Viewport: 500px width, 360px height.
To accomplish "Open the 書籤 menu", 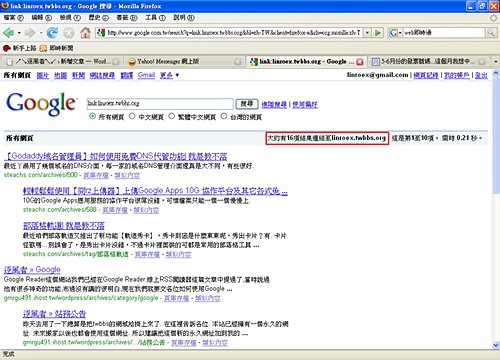I will pyautogui.click(x=127, y=18).
